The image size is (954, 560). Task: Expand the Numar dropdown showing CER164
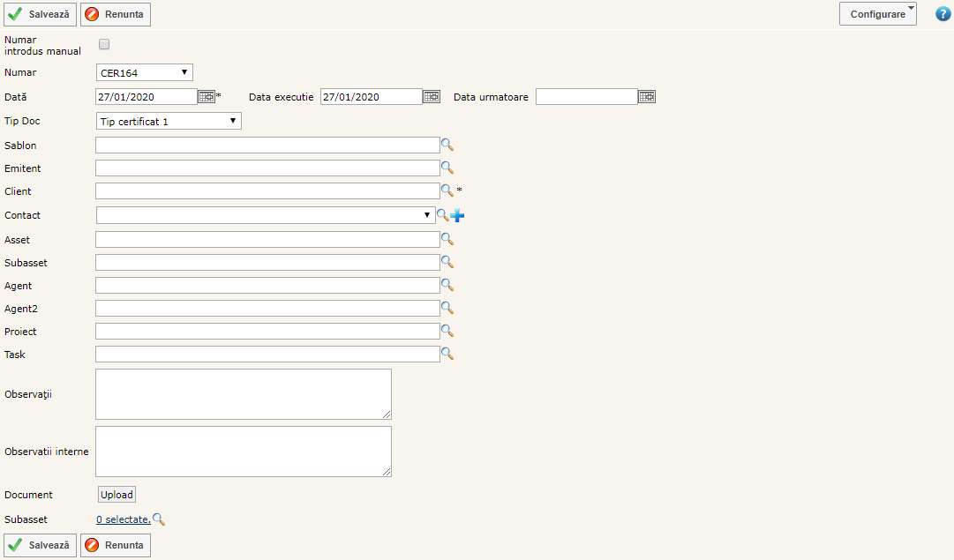(x=144, y=73)
